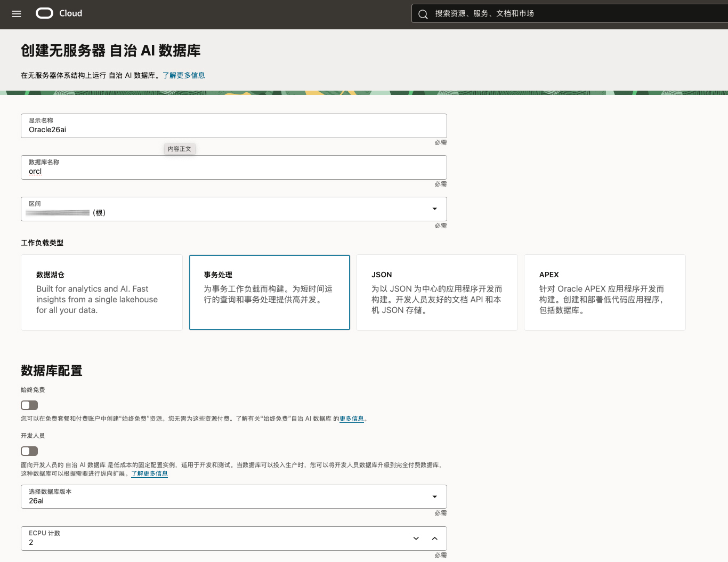Screen dimensions: 728x562
Task: Select the 事务处理 workload type
Action: pyautogui.click(x=269, y=292)
